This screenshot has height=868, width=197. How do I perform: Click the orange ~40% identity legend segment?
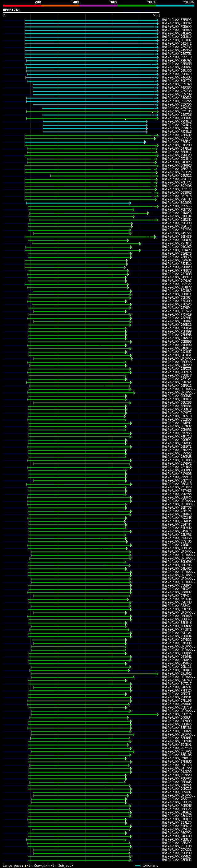coord(60,6)
